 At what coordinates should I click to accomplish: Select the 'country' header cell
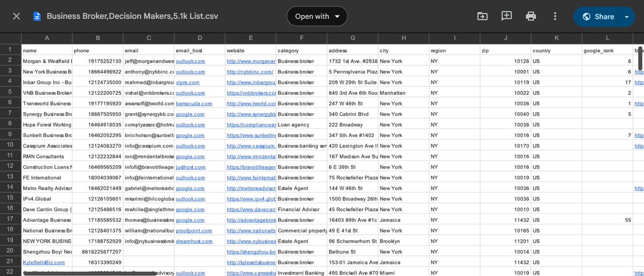coord(557,50)
